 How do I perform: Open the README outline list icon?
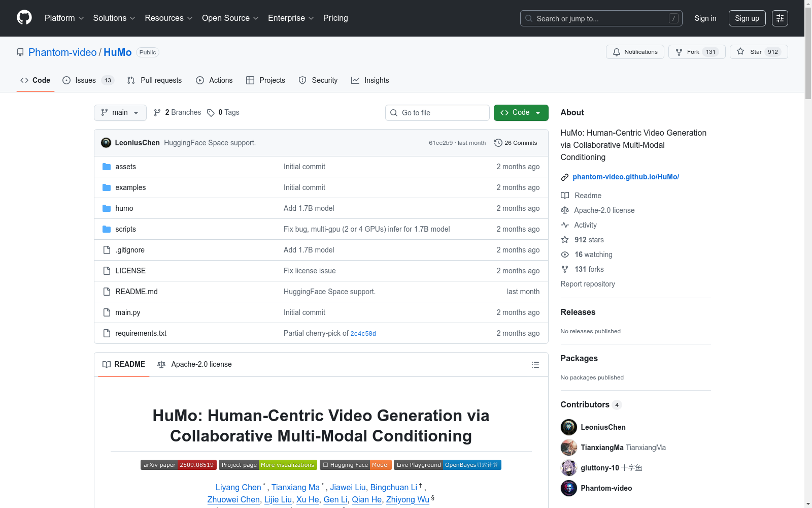535,365
